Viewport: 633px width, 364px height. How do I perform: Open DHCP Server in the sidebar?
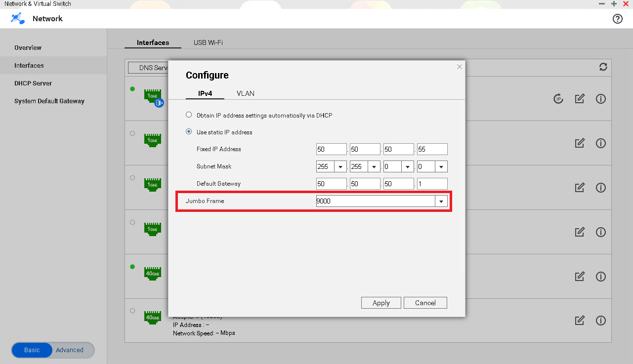click(x=33, y=83)
